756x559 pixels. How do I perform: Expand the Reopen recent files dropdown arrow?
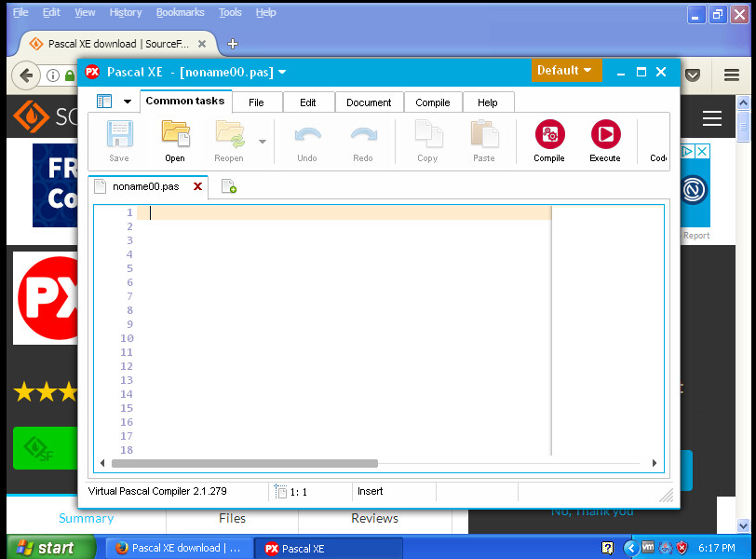(263, 142)
